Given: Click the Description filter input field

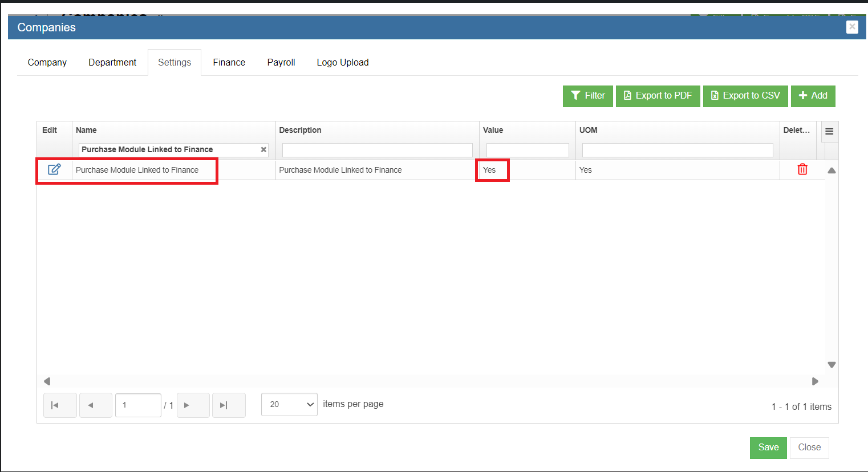Looking at the screenshot, I should [377, 150].
